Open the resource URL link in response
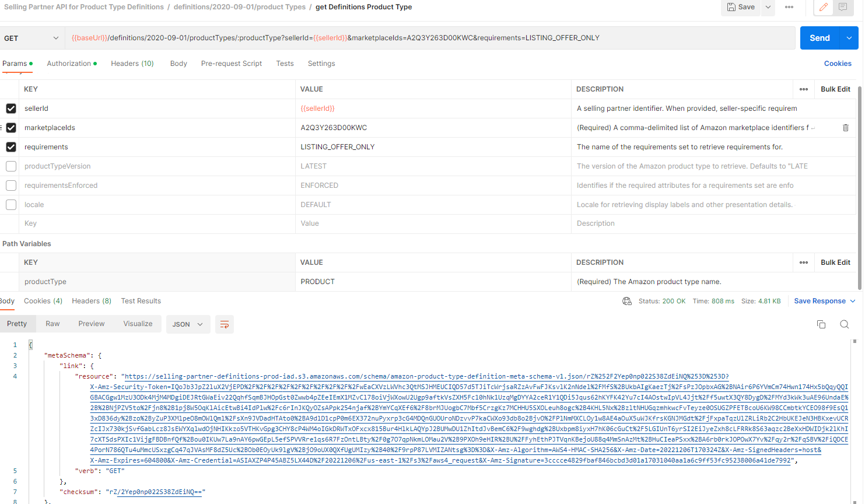 pos(469,418)
